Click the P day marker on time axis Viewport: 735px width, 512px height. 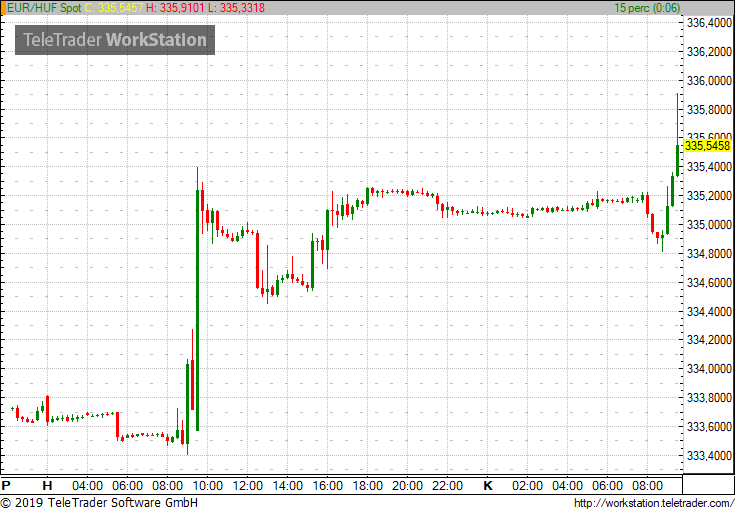(6, 485)
